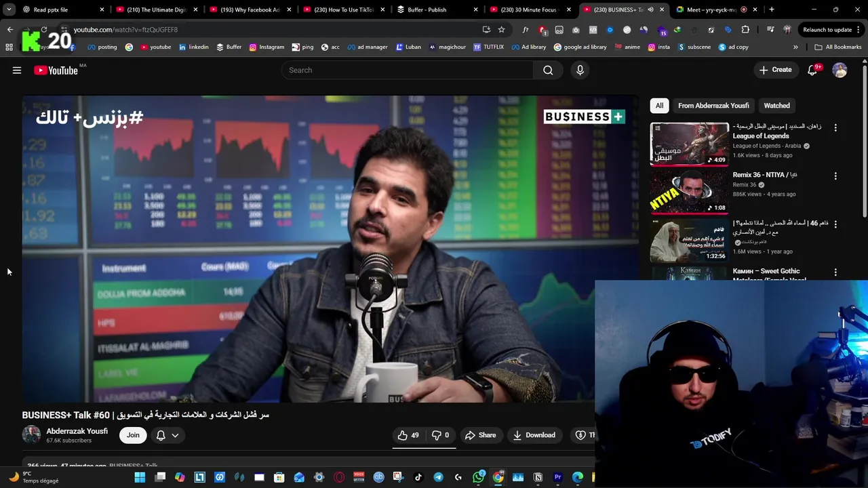
Task: Show more bookmarks with the overflow chevron
Action: tap(795, 47)
